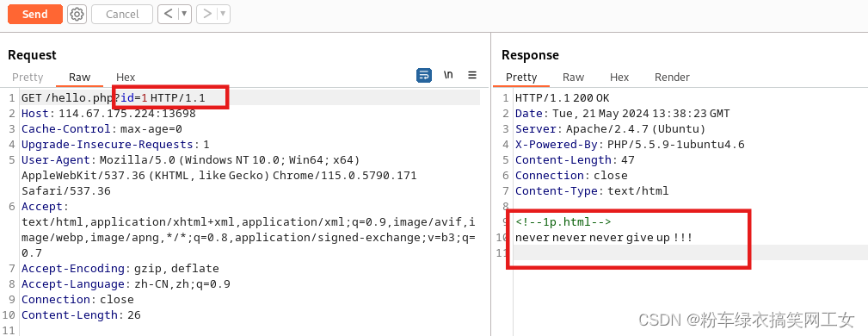Viewport: 868px width, 336px height.
Task: Click the Accept-Encoding: gzip, deflate line
Action: pos(120,268)
